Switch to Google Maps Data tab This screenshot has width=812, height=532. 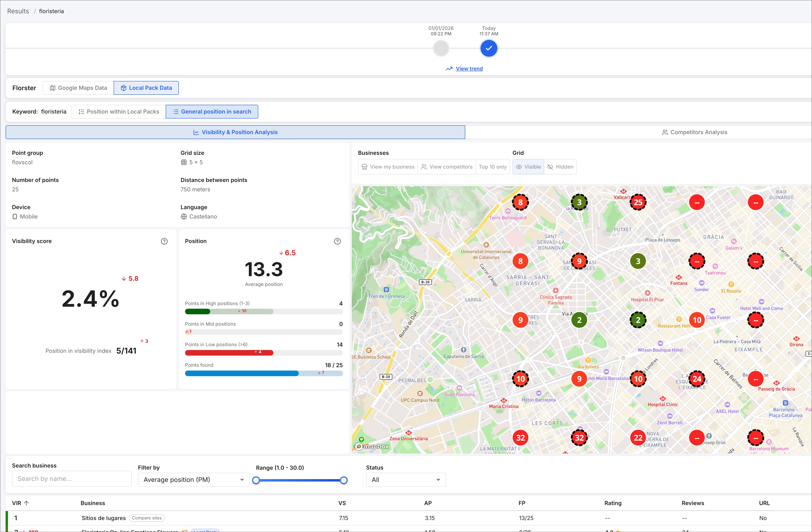click(x=78, y=88)
